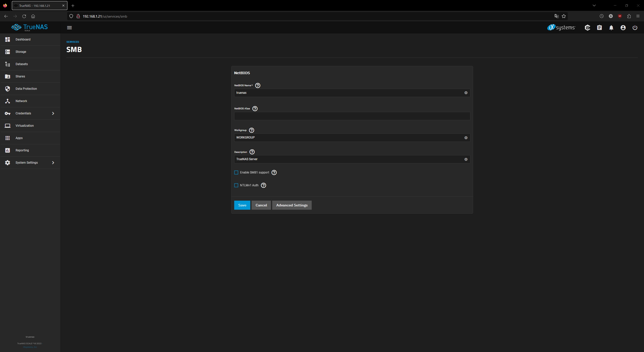Screen dimensions: 644x352
Task: Open the uBlock Origin extension
Action: tap(620, 16)
